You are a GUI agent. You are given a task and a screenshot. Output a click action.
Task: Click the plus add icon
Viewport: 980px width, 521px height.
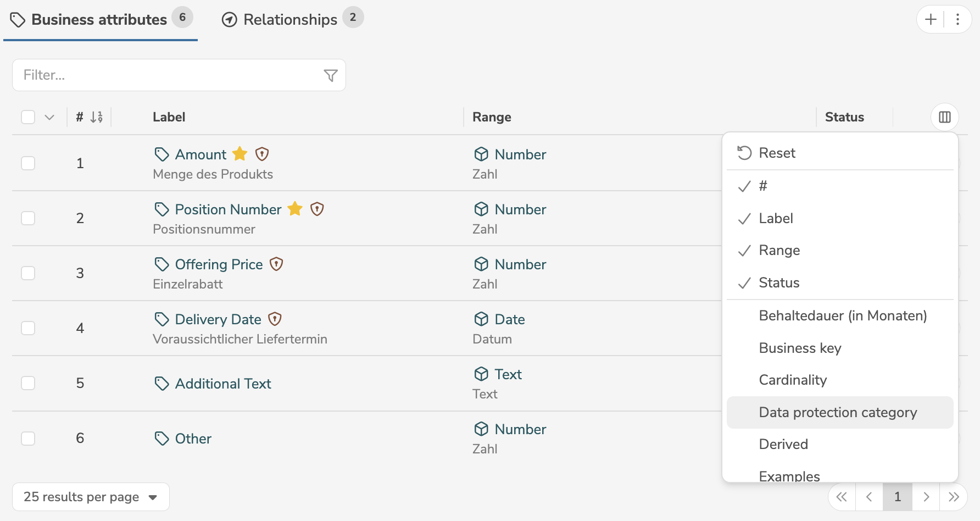(x=931, y=19)
